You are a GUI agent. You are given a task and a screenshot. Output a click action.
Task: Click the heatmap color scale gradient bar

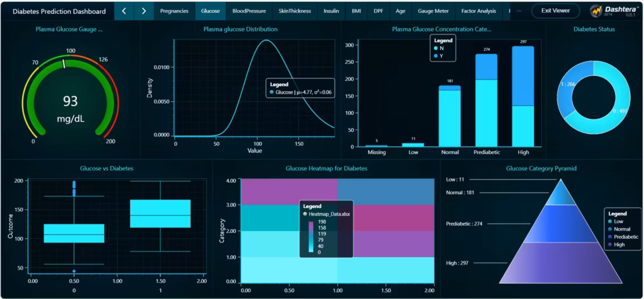(311, 237)
